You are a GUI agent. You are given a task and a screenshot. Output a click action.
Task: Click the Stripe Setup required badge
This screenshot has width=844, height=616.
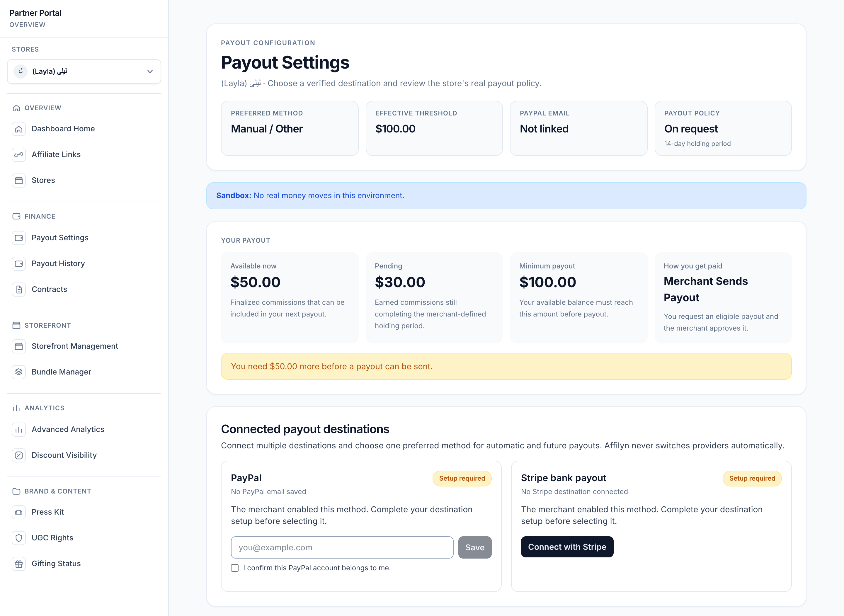click(752, 478)
